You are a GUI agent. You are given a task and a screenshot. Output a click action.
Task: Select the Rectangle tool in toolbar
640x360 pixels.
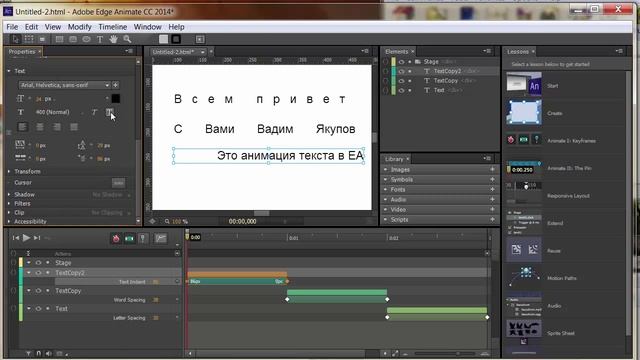pos(60,39)
